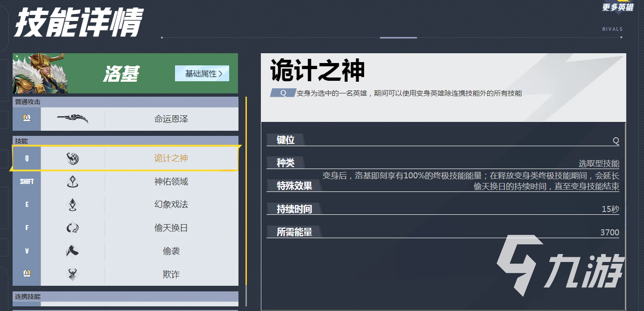Click the 偷天换日 swap arrows icon
644x311 pixels.
click(72, 228)
